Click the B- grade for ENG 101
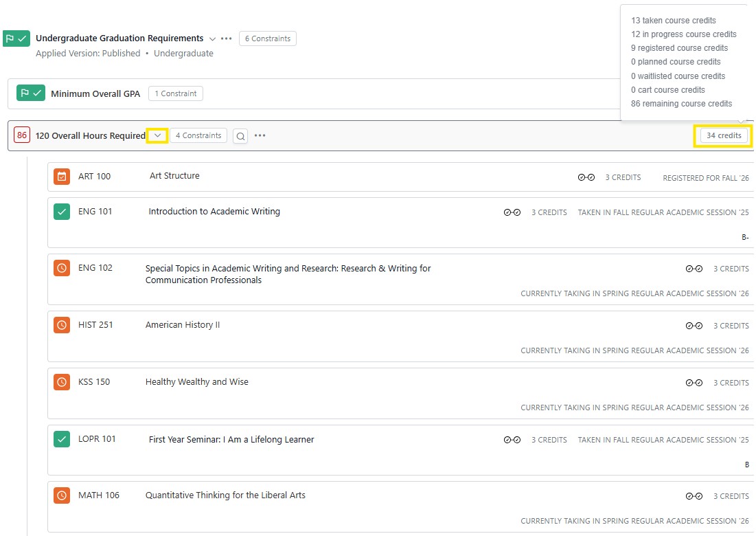This screenshot has height=536, width=756. pyautogui.click(x=746, y=237)
